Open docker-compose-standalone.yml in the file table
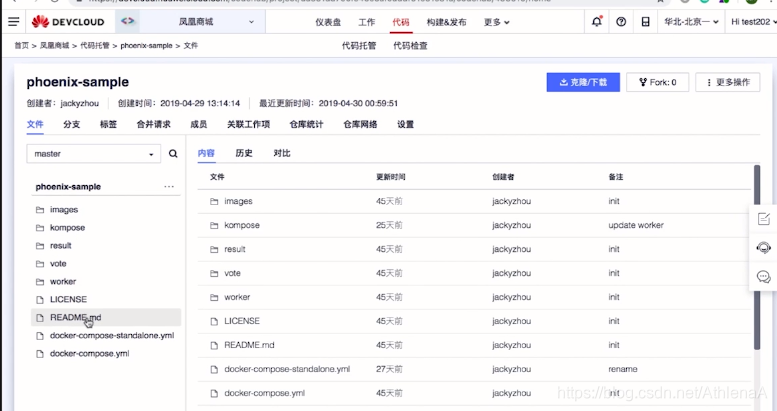Viewport: 777px width, 411px height. point(287,369)
